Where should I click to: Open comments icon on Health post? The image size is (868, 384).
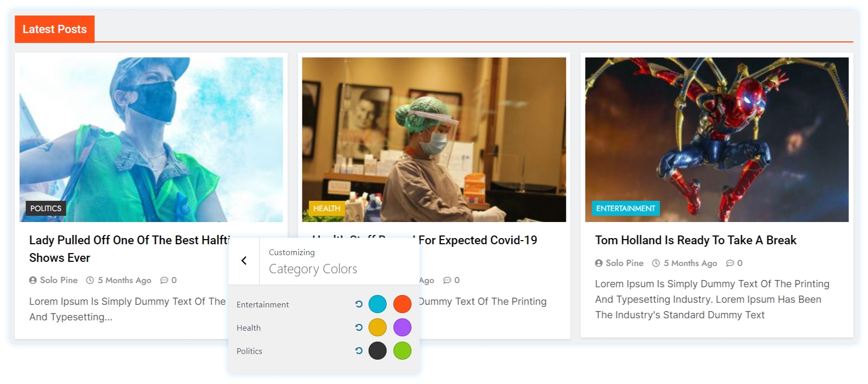click(447, 280)
